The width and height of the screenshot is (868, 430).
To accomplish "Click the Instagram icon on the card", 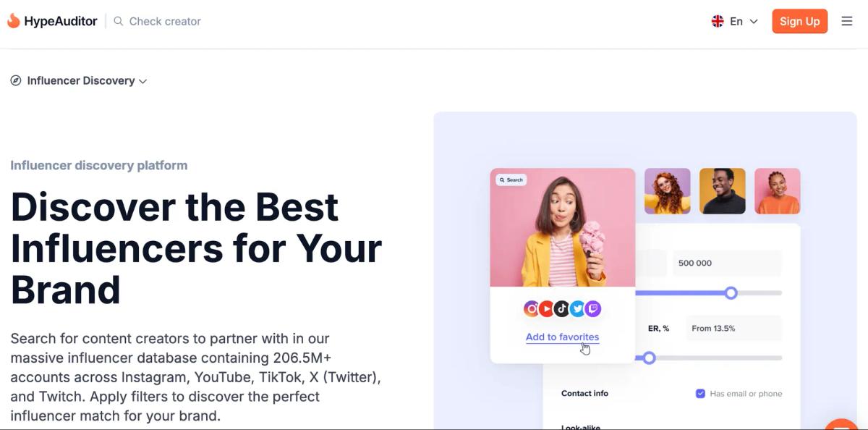I will click(x=532, y=309).
